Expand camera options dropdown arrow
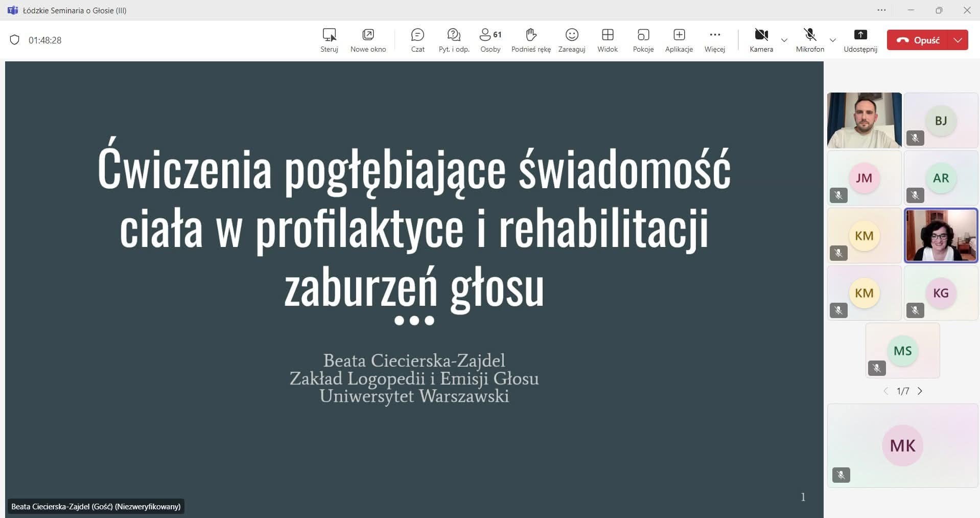 (784, 40)
